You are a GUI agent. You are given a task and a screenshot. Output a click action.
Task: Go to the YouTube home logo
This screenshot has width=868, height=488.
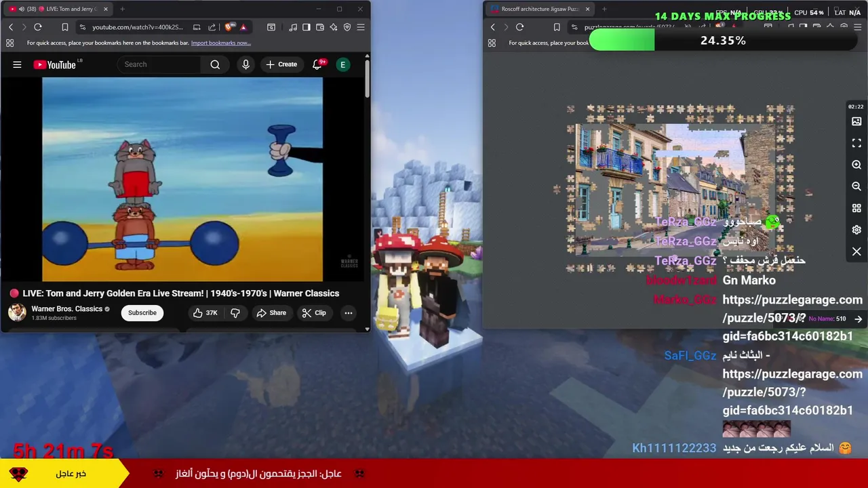coord(55,64)
